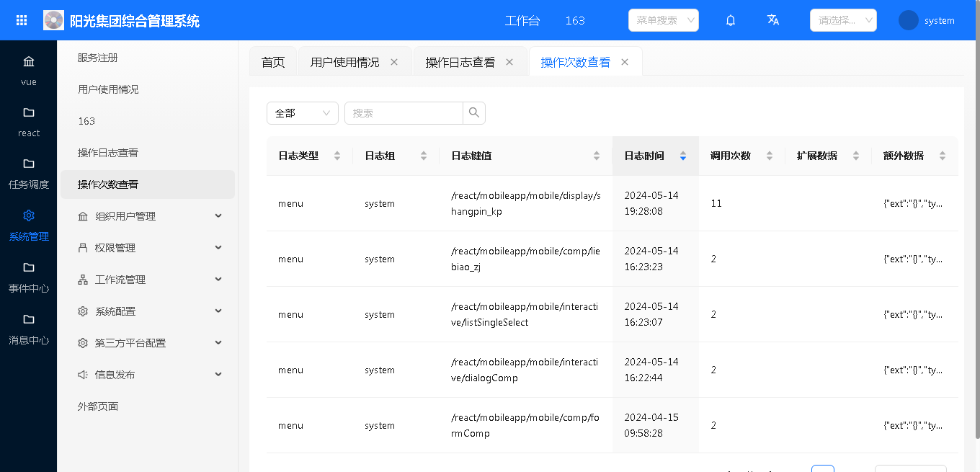Click the language translate icon
The width and height of the screenshot is (980, 472).
(773, 20)
